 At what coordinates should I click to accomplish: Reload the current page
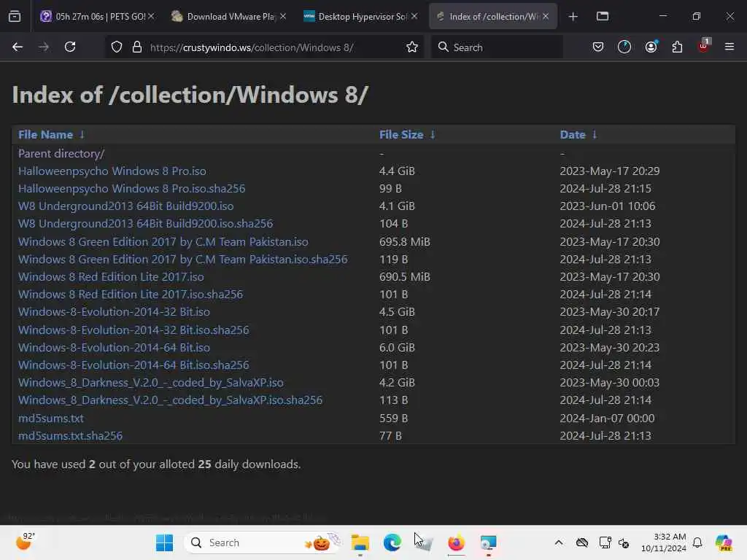[70, 47]
